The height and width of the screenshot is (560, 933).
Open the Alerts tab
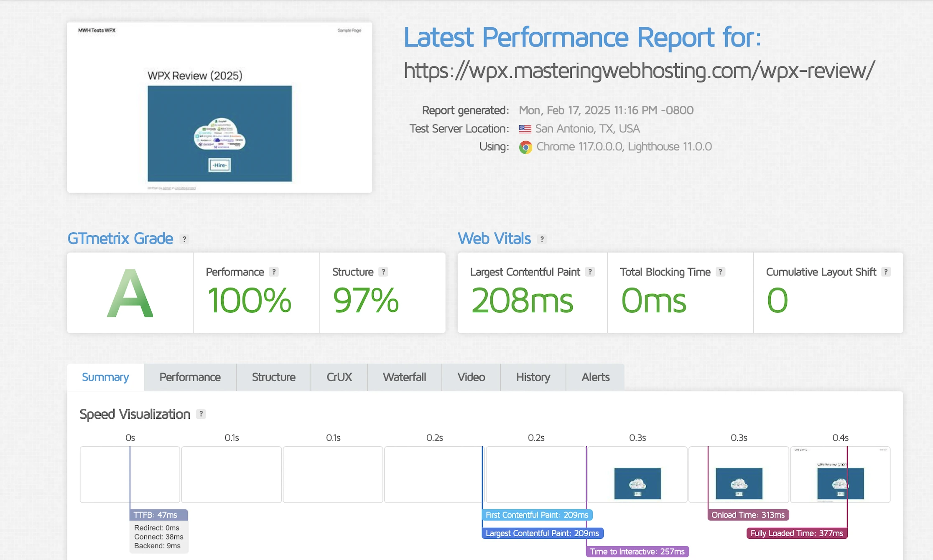(x=595, y=377)
